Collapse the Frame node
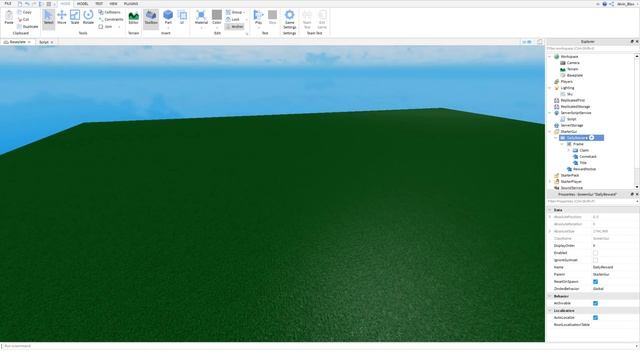Image resolution: width=640 pixels, height=360 pixels. 562,144
